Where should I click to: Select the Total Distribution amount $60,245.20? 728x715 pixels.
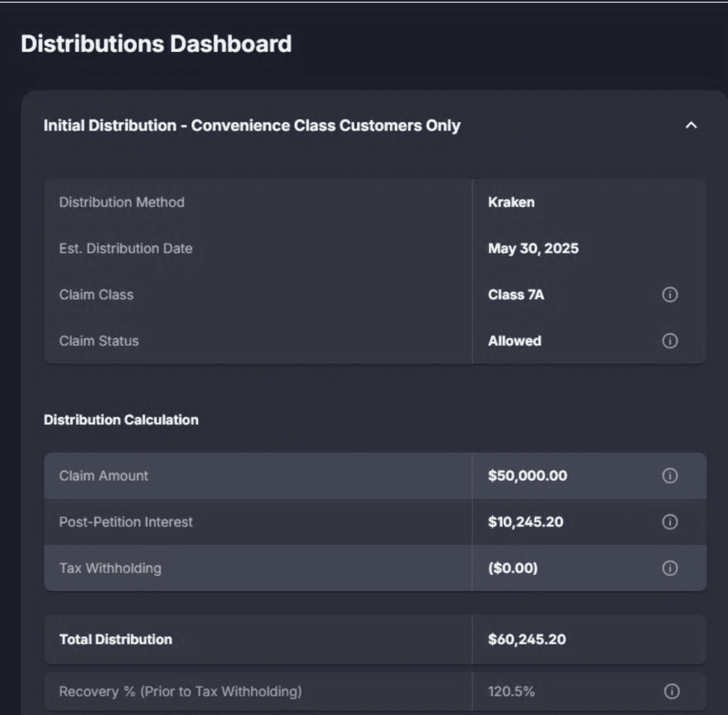click(x=527, y=639)
